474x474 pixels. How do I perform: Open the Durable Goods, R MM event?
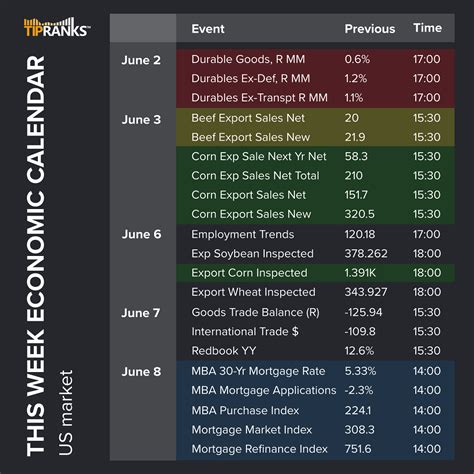[248, 59]
